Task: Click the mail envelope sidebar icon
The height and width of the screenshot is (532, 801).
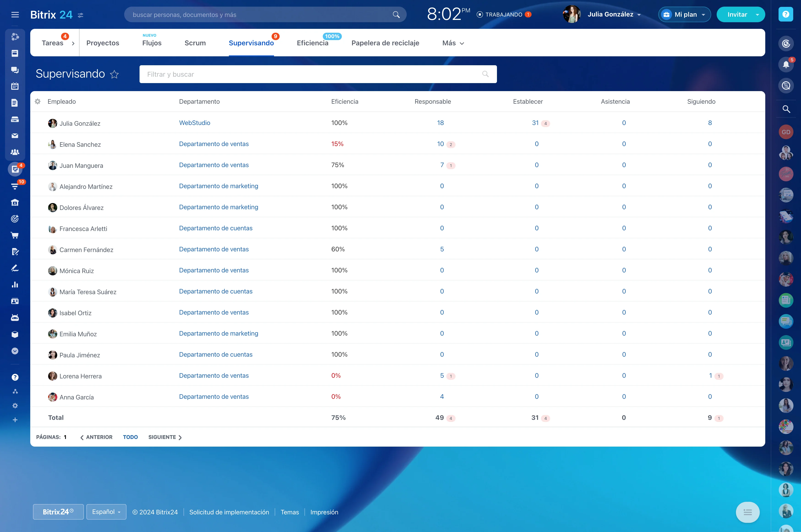Action: [x=15, y=136]
